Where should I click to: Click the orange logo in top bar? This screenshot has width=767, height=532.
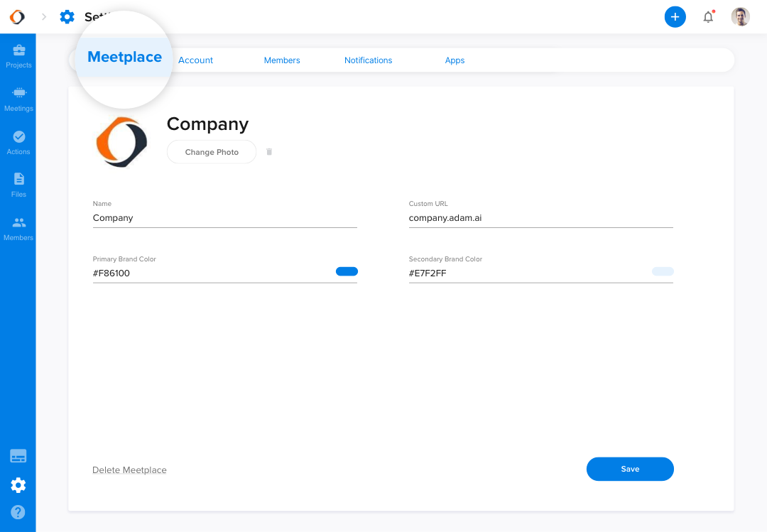tap(17, 17)
